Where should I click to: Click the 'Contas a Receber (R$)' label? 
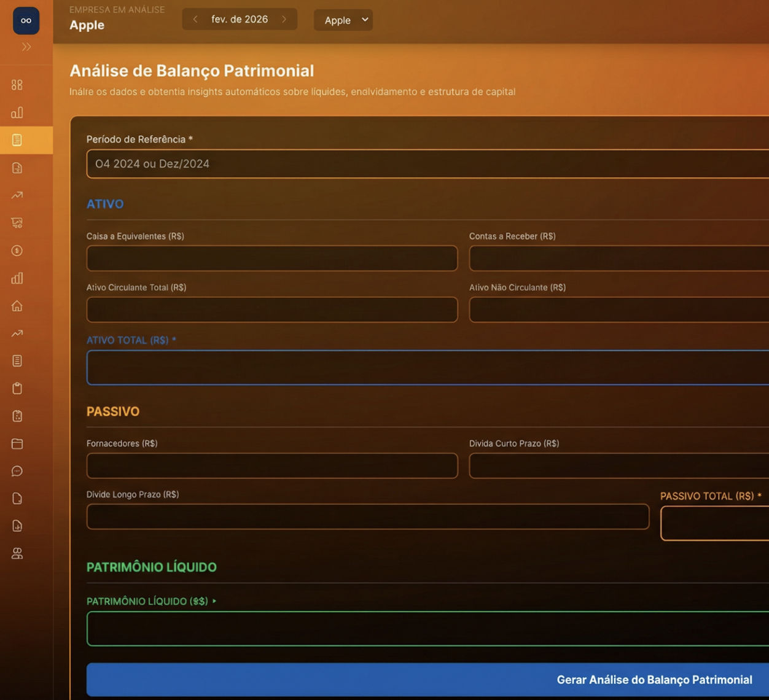click(512, 236)
